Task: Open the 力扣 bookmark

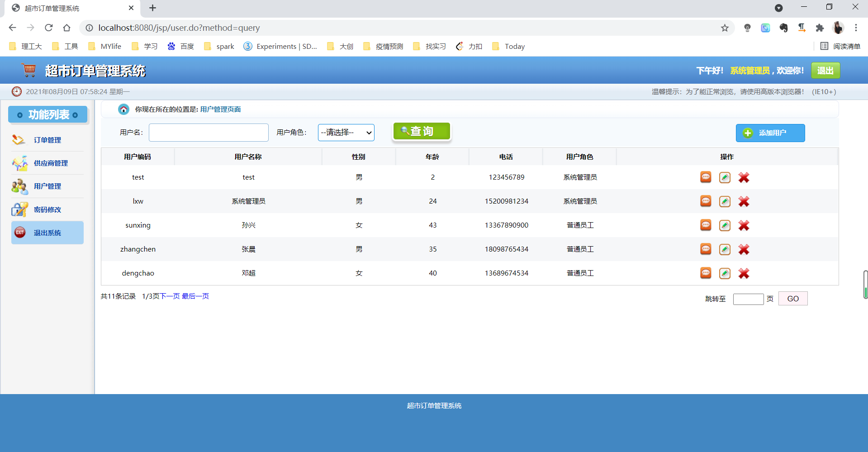Action: [x=469, y=46]
